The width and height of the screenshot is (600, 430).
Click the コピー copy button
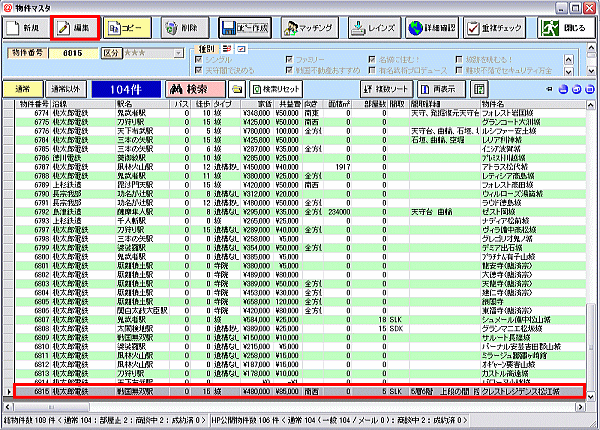[x=127, y=28]
